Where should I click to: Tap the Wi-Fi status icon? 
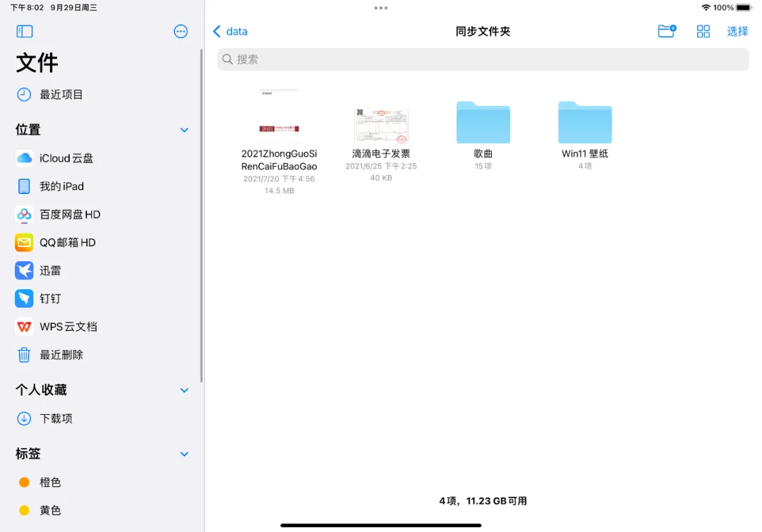pos(706,7)
